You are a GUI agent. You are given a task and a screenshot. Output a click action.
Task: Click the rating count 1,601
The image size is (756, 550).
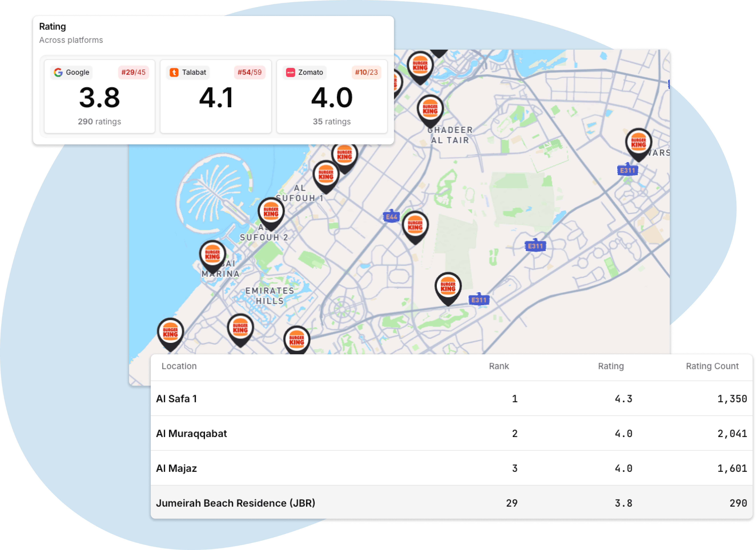click(732, 468)
